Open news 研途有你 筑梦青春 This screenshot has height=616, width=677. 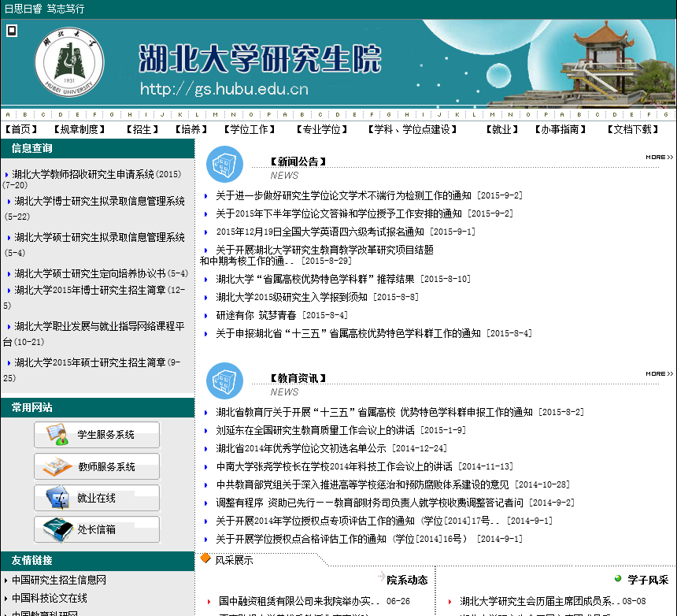tap(256, 315)
